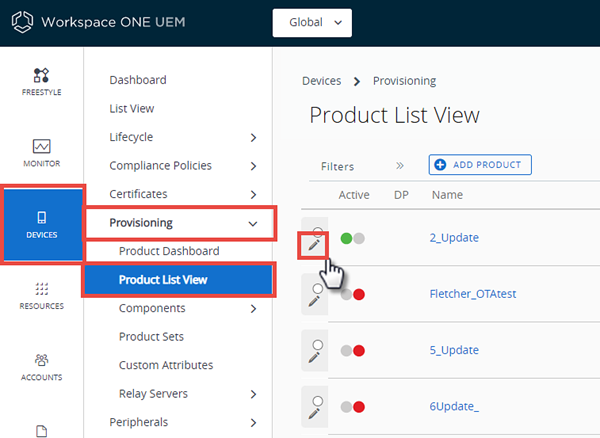The width and height of the screenshot is (600, 438).
Task: Click the Peripherals menu label
Action: (x=139, y=422)
